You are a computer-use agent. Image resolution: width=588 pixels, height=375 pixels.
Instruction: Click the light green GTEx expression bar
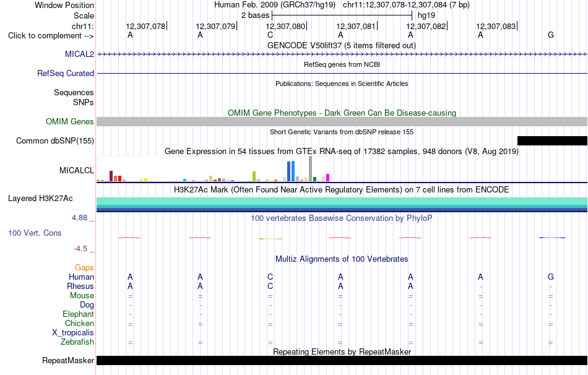pos(254,176)
